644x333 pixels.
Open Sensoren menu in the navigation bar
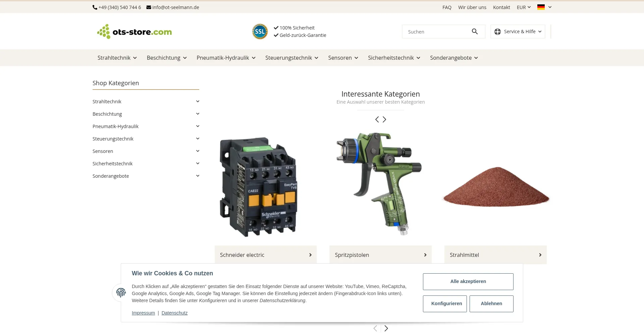[343, 58]
